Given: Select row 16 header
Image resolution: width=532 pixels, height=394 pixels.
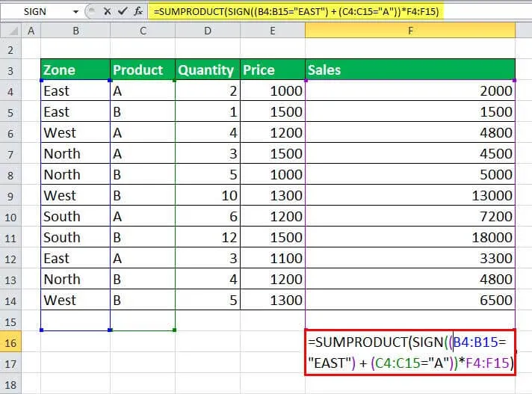Looking at the screenshot, I should [10, 342].
